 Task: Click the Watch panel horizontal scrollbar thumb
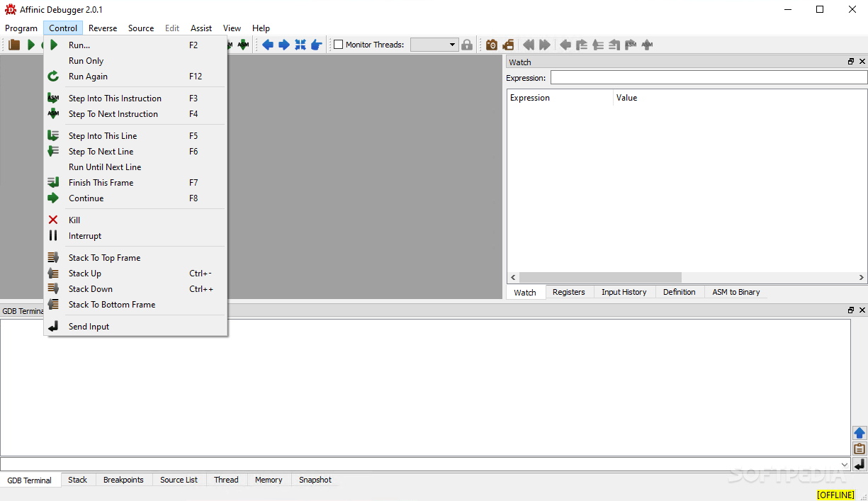(x=599, y=278)
